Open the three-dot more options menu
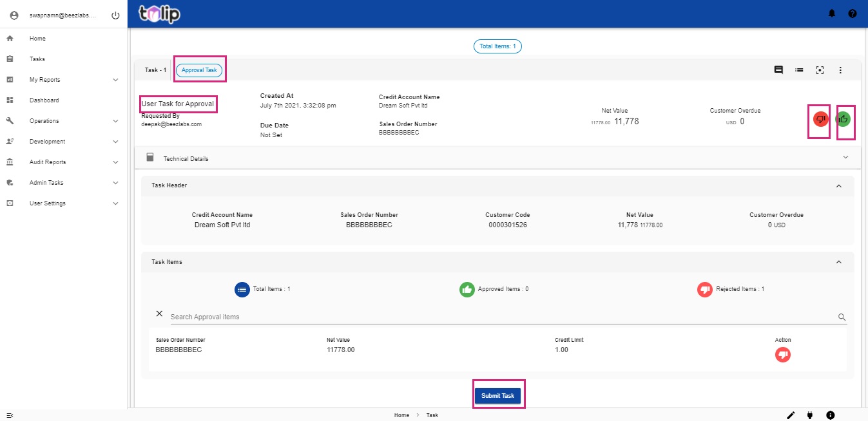The height and width of the screenshot is (421, 868). coord(840,70)
